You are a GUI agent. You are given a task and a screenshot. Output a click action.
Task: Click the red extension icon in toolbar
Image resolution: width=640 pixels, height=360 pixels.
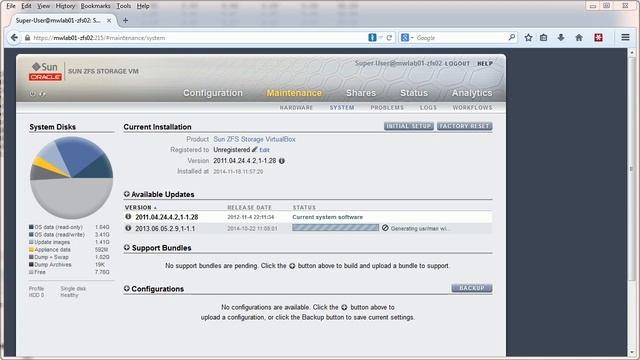coord(598,38)
